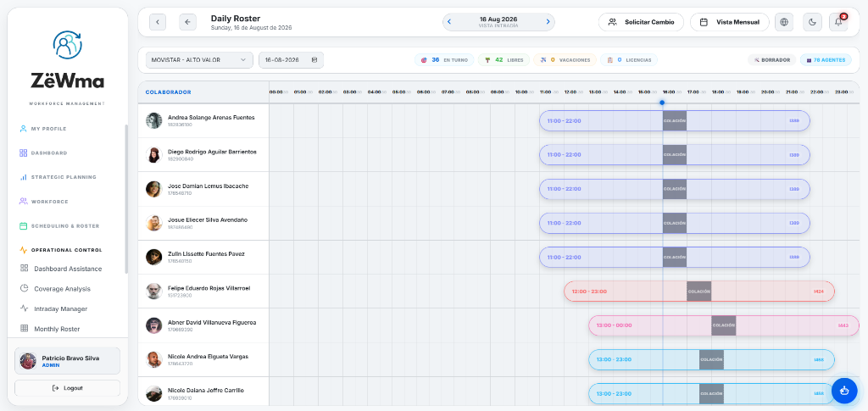Click calendar icon in date field
The image size is (868, 411).
coord(314,59)
